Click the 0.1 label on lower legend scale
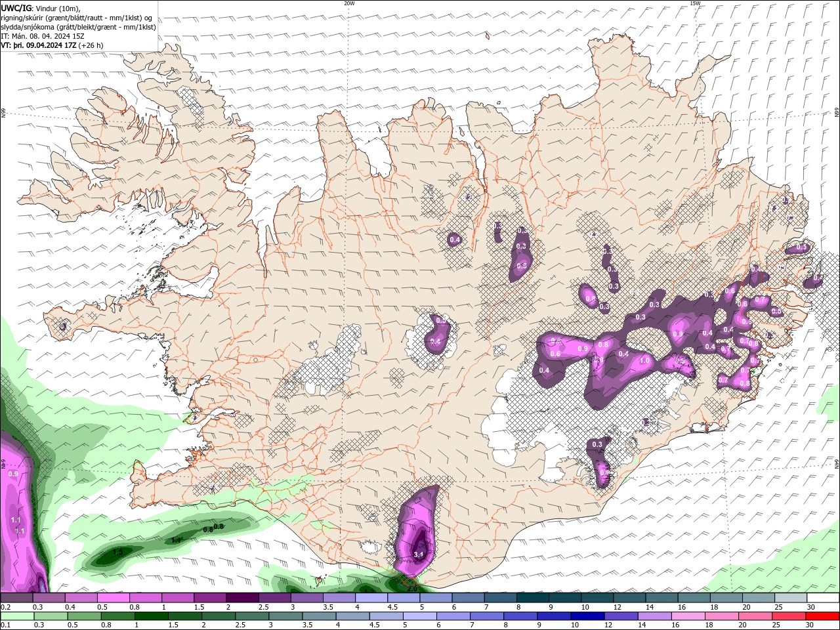 pyautogui.click(x=5, y=625)
